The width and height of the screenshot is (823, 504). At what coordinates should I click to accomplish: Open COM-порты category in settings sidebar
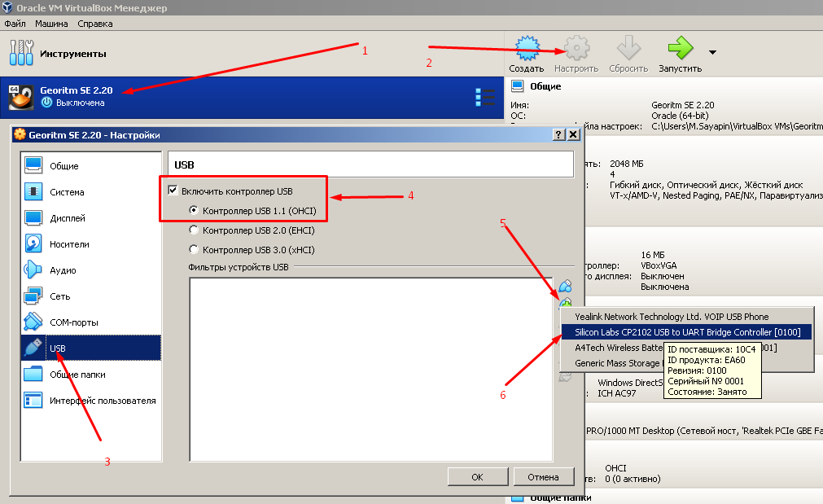pyautogui.click(x=91, y=322)
